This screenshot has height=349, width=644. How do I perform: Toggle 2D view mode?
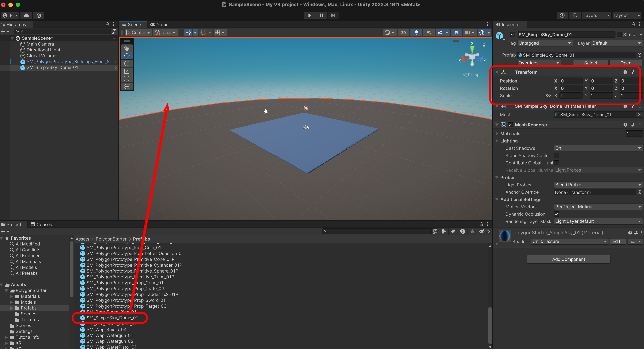[x=403, y=33]
